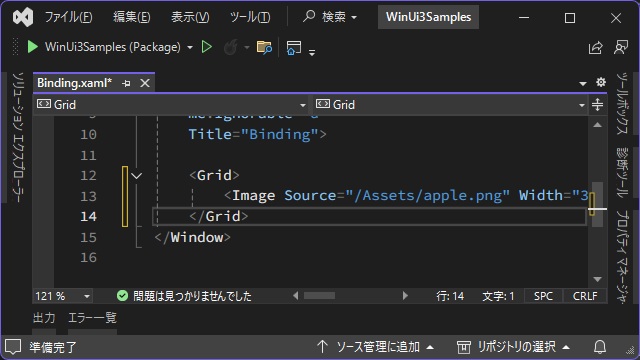Click the 検索 search box

click(330, 17)
